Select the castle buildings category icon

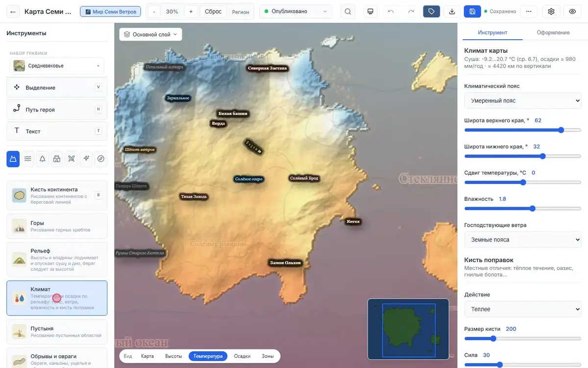[57, 158]
